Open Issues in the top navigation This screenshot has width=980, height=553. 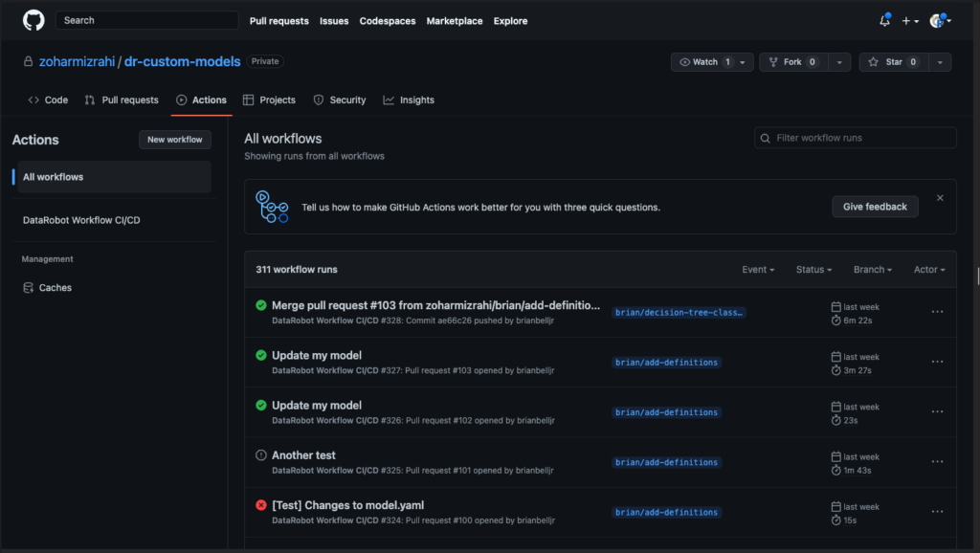coord(334,21)
